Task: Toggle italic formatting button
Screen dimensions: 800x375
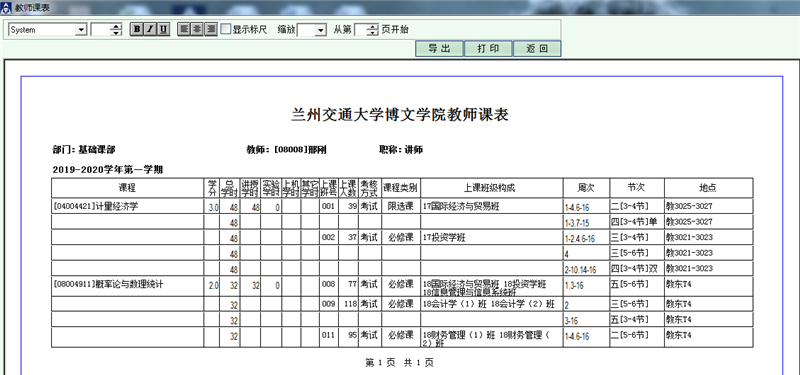Action: coord(149,30)
